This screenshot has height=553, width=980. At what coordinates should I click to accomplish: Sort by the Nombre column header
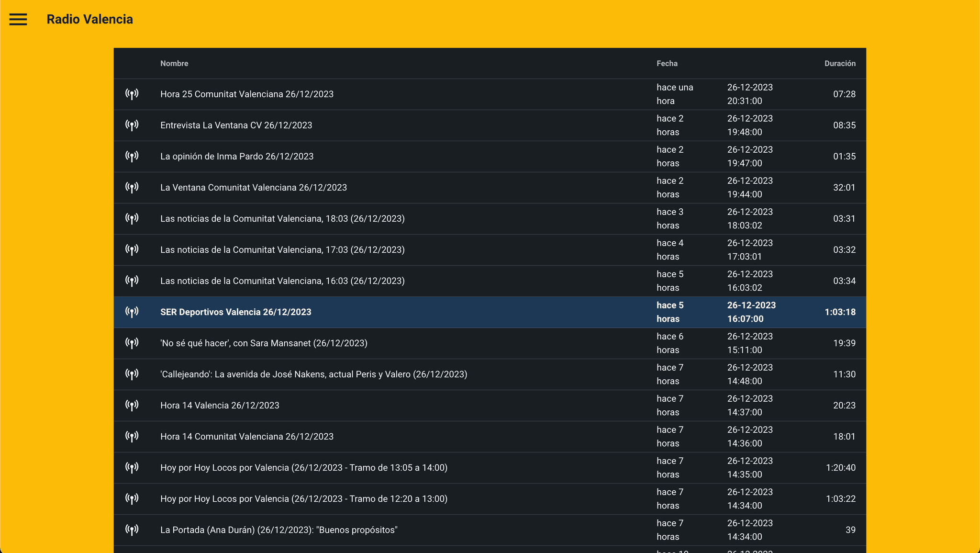pyautogui.click(x=174, y=64)
